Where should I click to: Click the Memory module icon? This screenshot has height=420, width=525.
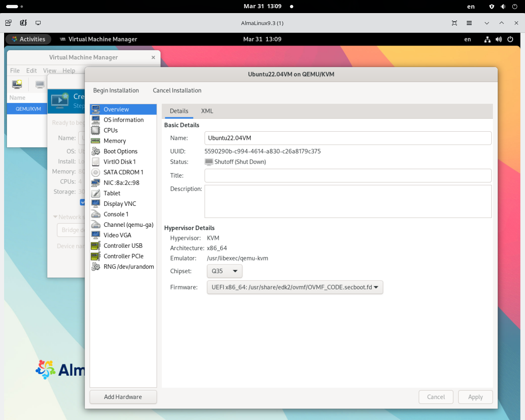[96, 141]
